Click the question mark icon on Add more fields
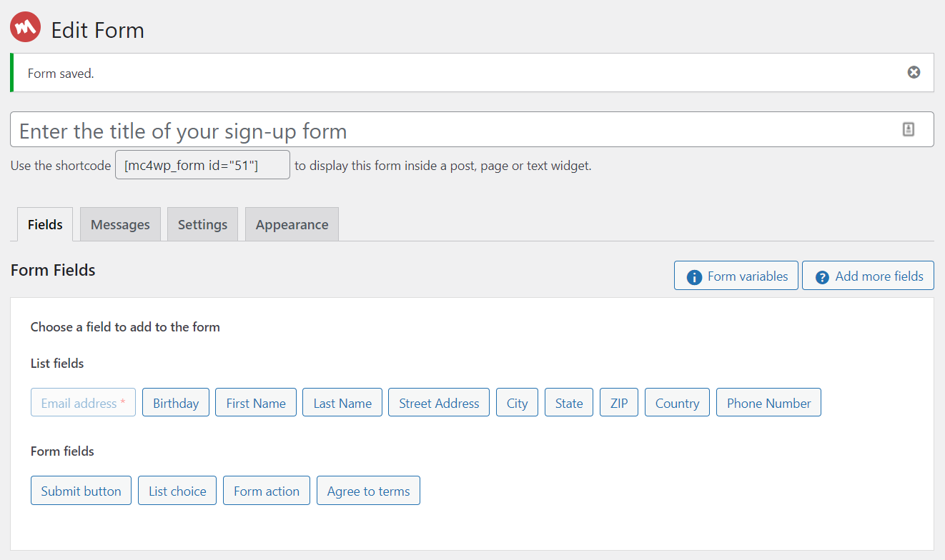The height and width of the screenshot is (560, 945). tap(822, 276)
